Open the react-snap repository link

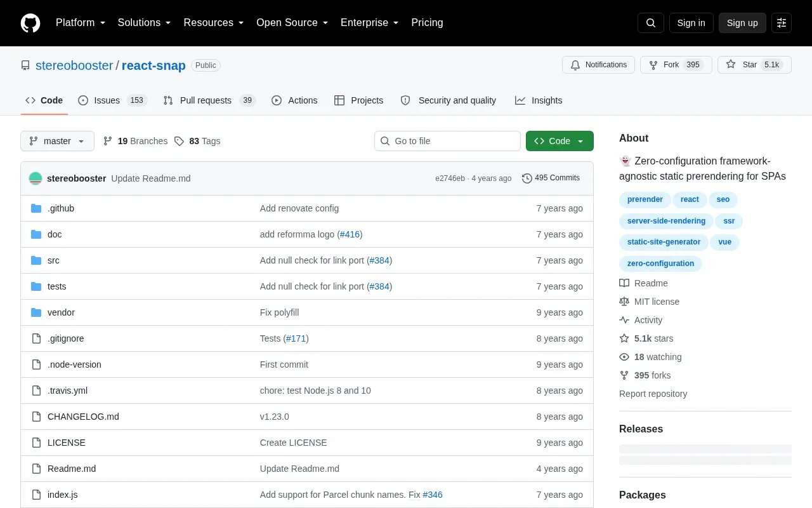point(154,65)
